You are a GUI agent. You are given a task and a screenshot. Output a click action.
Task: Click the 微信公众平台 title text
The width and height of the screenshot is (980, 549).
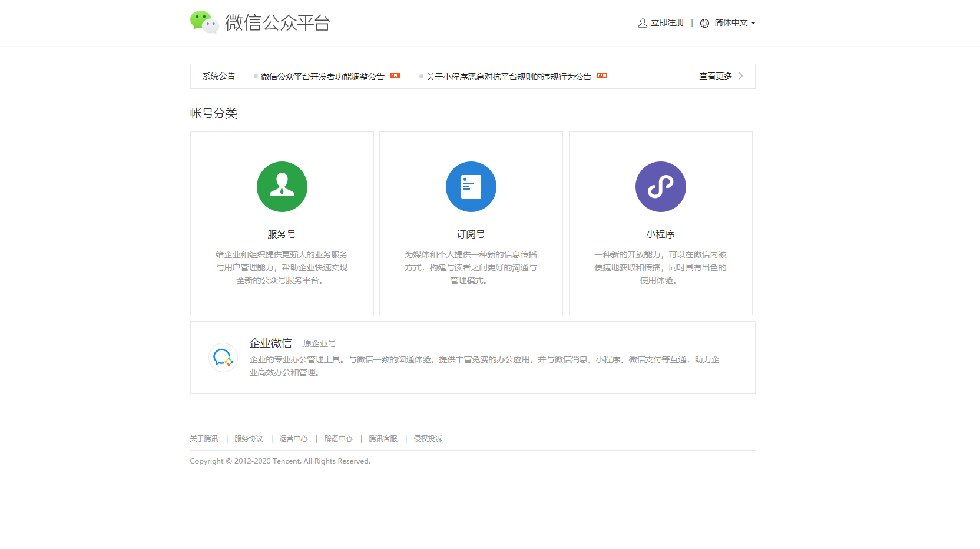(277, 22)
